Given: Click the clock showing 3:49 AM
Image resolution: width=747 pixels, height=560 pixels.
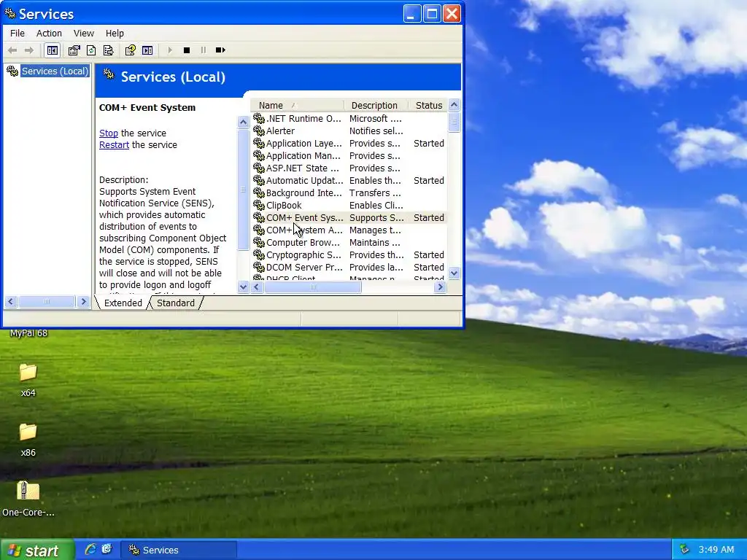Looking at the screenshot, I should (716, 550).
